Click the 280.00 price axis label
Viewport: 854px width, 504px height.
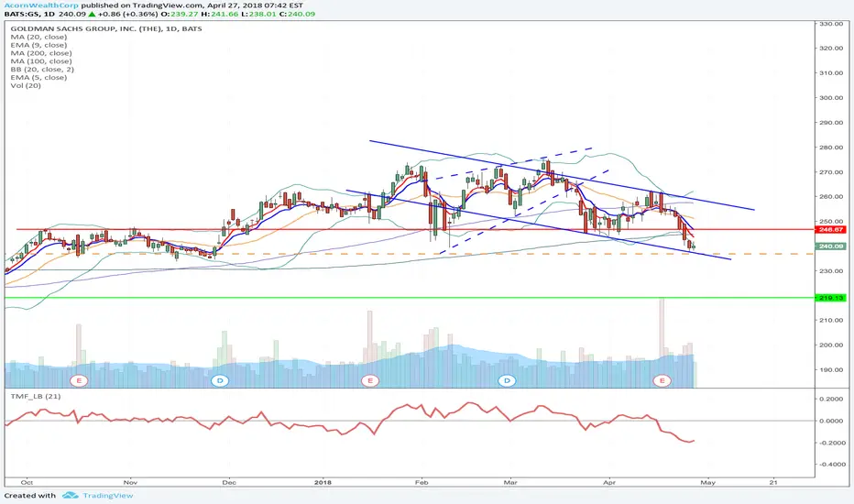coord(831,148)
